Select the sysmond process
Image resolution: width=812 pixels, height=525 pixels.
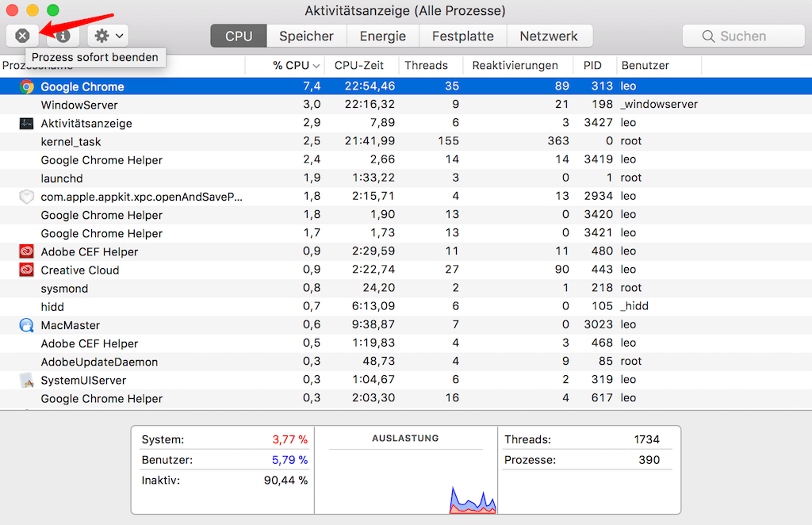64,289
